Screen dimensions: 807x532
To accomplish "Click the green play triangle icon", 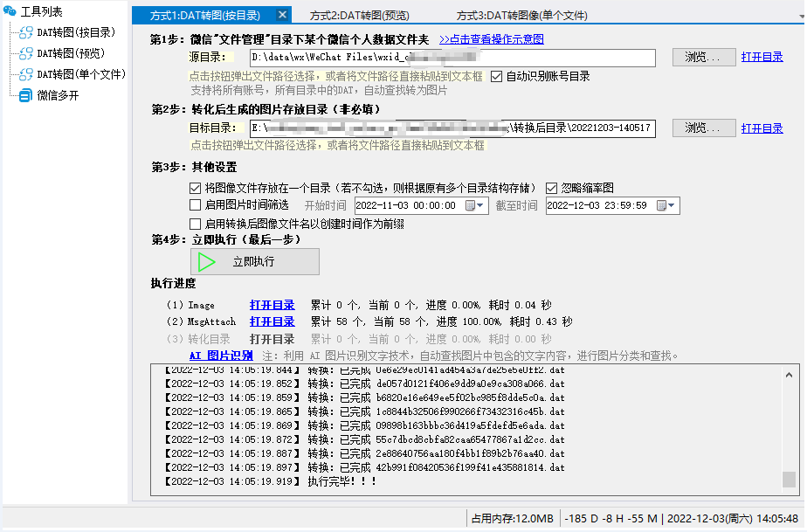I will tap(207, 261).
